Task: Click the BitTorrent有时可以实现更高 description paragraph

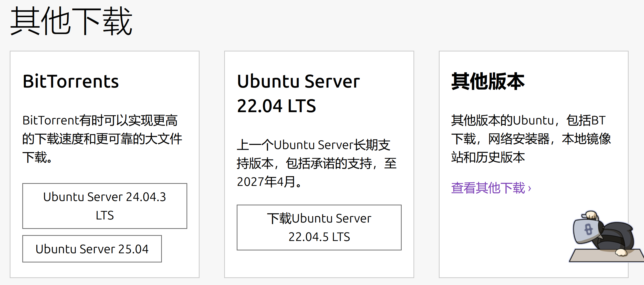Action: [102, 139]
